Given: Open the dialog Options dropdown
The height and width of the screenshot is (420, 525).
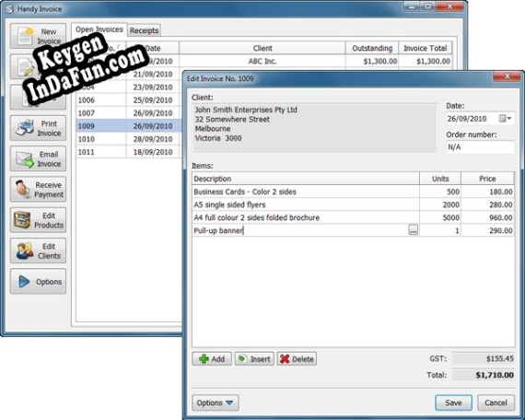Looking at the screenshot, I should tap(216, 402).
